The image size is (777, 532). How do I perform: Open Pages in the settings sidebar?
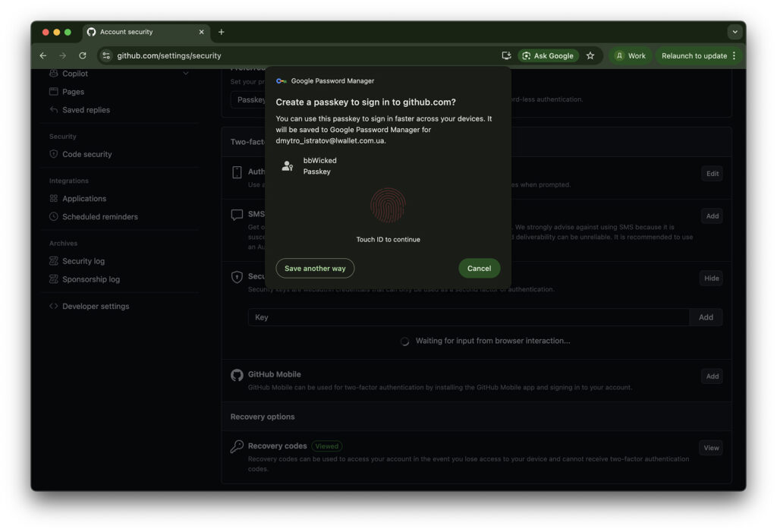(x=73, y=92)
